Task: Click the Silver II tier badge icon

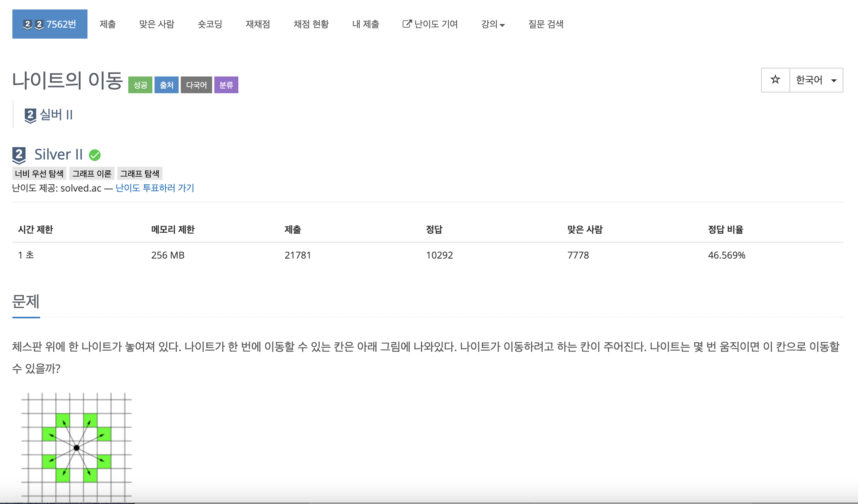Action: [19, 155]
